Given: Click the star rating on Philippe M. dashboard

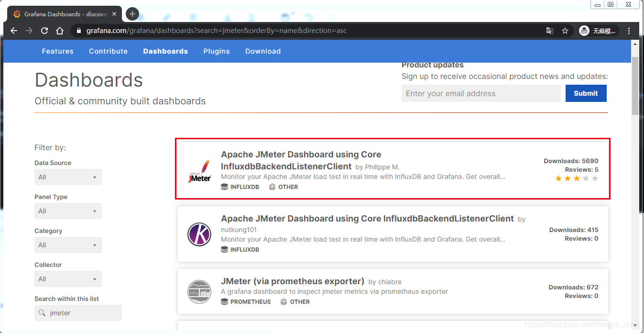Looking at the screenshot, I should click(x=577, y=178).
